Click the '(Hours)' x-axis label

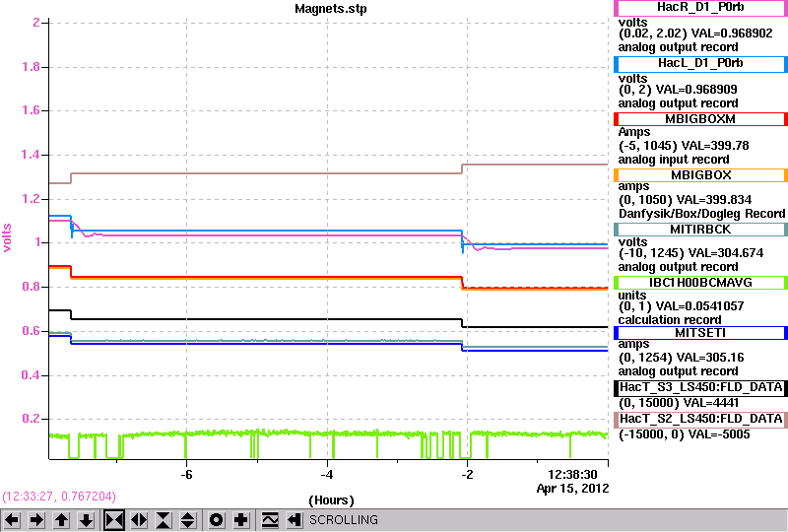pos(331,500)
